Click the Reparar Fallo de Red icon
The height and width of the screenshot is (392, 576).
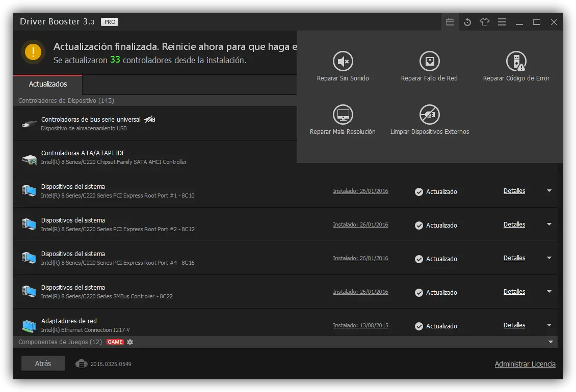(x=429, y=61)
